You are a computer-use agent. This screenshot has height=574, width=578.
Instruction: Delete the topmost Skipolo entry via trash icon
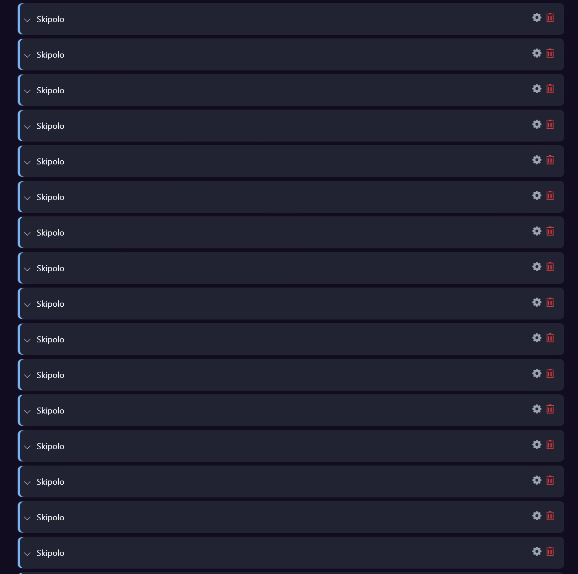coord(550,18)
